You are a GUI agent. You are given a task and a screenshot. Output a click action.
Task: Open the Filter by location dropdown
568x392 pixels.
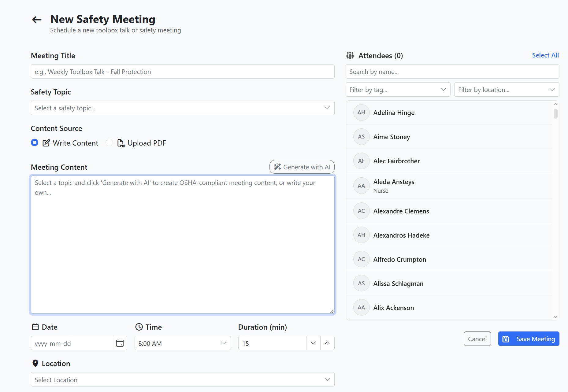506,90
